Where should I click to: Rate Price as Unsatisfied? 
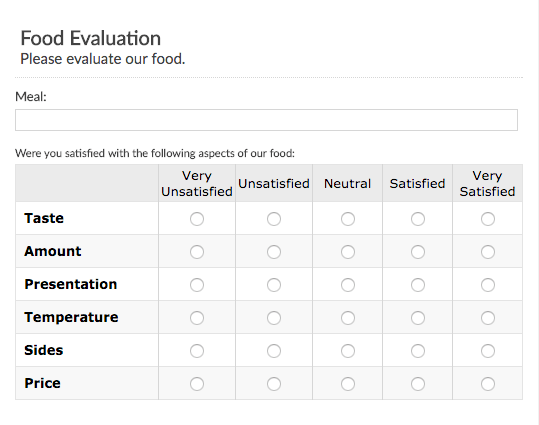pyautogui.click(x=274, y=384)
